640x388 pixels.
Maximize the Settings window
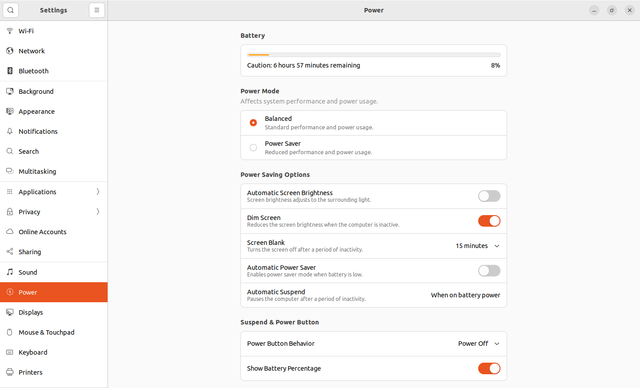[612, 10]
